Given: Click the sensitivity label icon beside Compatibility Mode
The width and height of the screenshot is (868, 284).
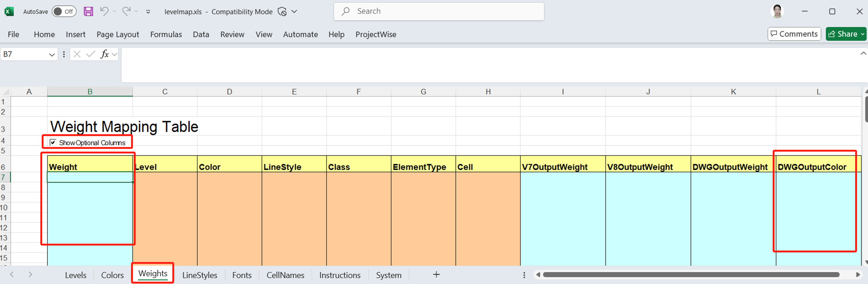Looking at the screenshot, I should pos(282,12).
